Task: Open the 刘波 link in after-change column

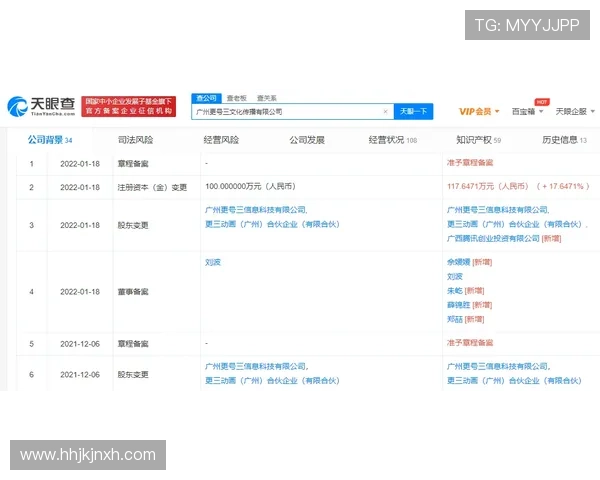Action: click(x=455, y=276)
